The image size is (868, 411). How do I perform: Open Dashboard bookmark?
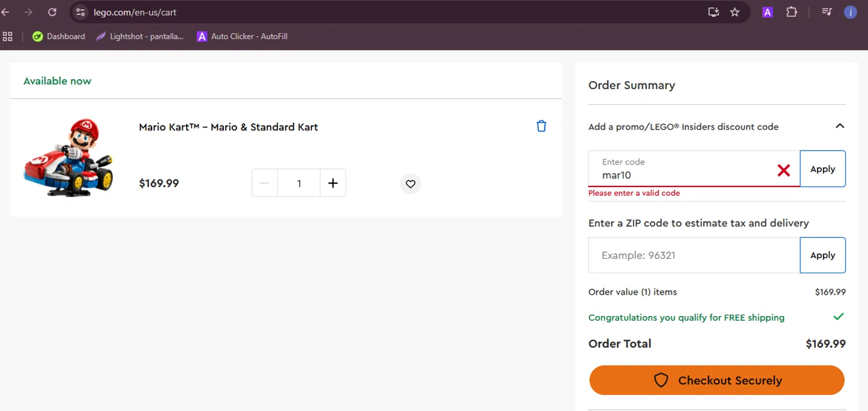coord(59,36)
